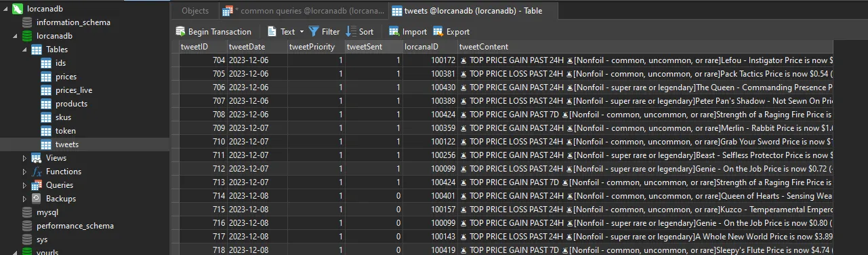The height and width of the screenshot is (255, 868).
Task: Switch to the Objects tab
Action: tap(195, 11)
